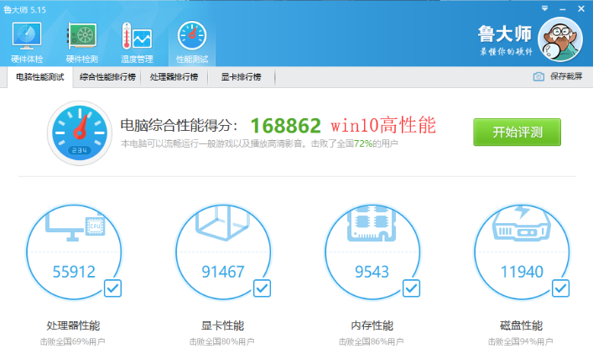Switch to the 处理器排行榜 tab
Viewport: 593px width, 364px height.
point(174,77)
